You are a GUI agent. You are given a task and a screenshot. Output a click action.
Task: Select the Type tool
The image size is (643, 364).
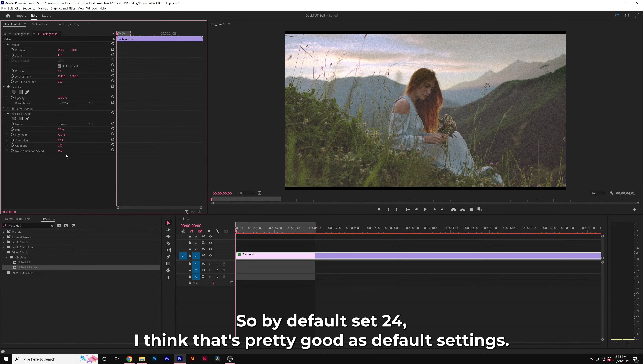point(168,278)
